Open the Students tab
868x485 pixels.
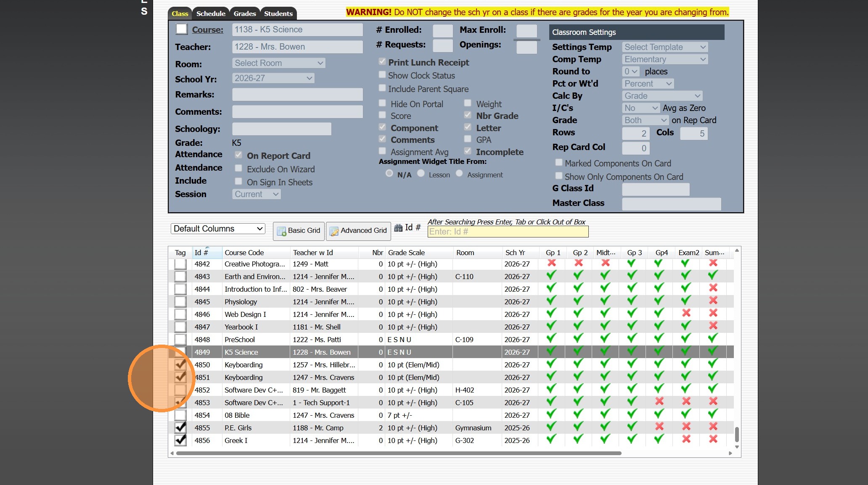278,13
